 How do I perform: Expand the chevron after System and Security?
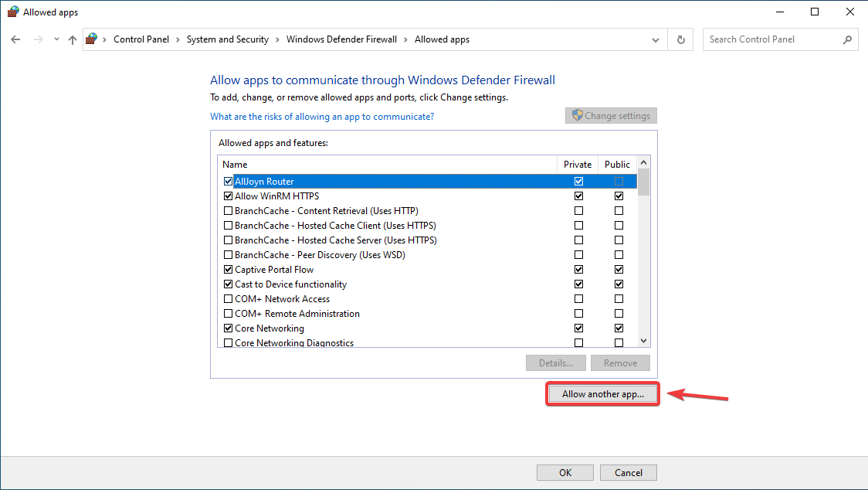277,40
